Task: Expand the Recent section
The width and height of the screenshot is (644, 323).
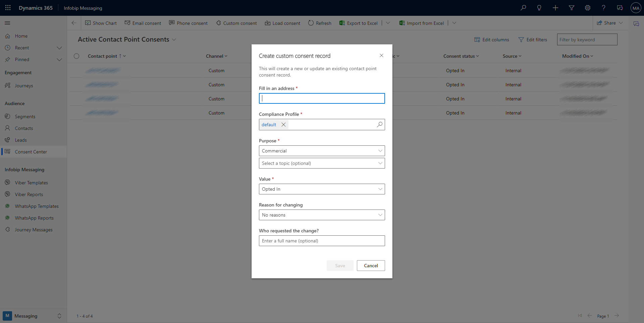Action: pos(59,48)
